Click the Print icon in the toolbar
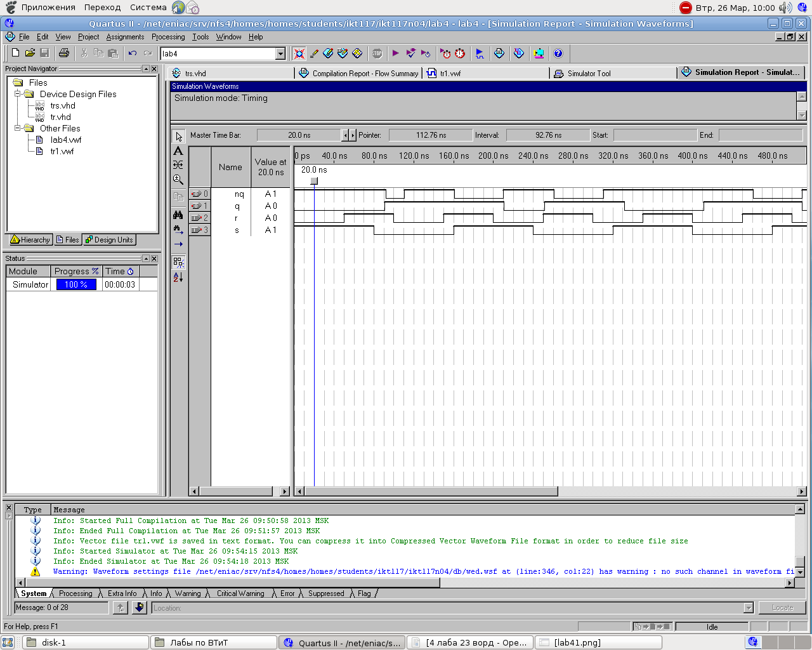The image size is (812, 650). tap(64, 53)
